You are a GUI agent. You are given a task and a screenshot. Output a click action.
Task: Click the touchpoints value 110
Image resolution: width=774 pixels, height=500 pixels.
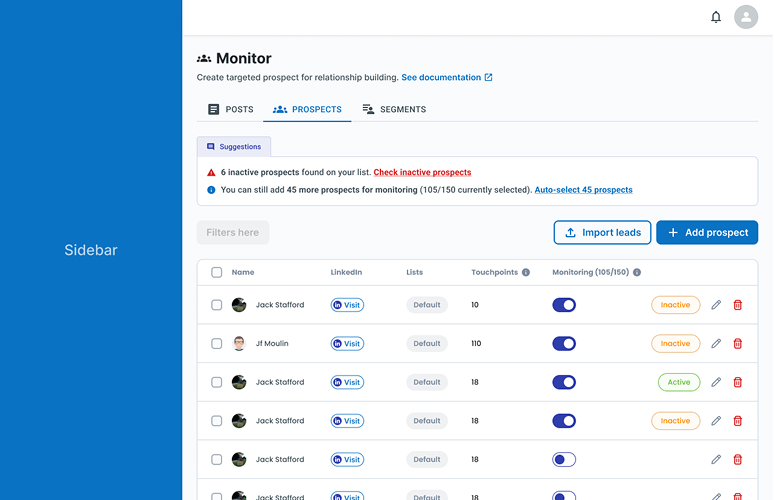476,344
